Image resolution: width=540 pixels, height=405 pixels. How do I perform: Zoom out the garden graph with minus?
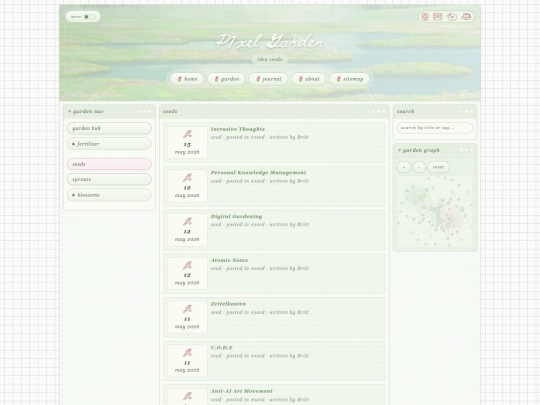pyautogui.click(x=419, y=167)
